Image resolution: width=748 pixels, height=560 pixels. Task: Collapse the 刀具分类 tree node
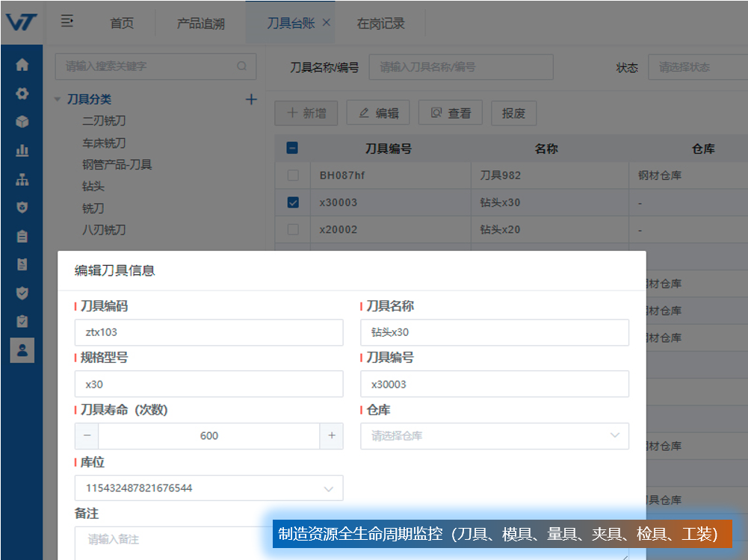click(x=58, y=99)
